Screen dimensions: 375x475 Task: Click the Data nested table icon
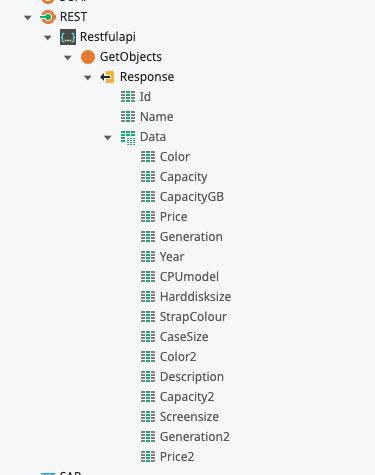(128, 137)
